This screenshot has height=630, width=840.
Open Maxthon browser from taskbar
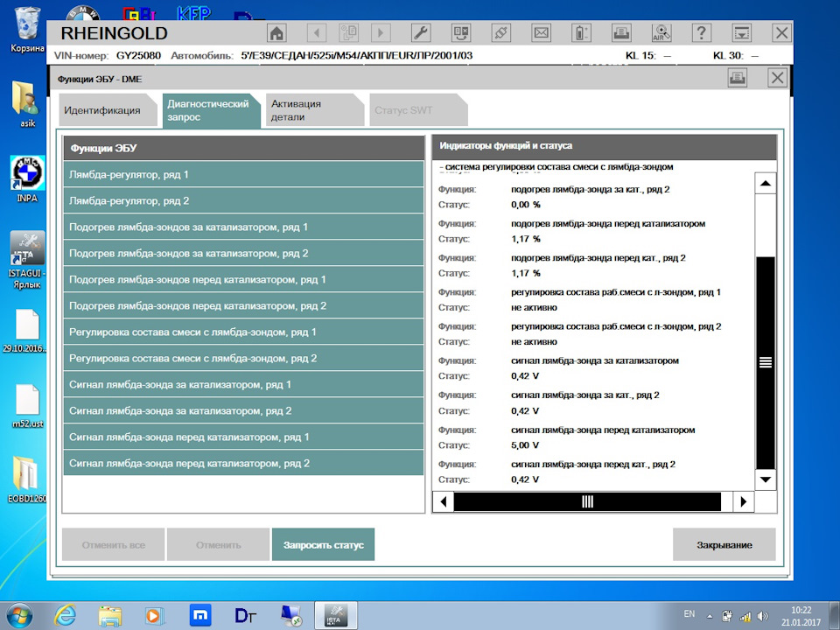click(200, 615)
